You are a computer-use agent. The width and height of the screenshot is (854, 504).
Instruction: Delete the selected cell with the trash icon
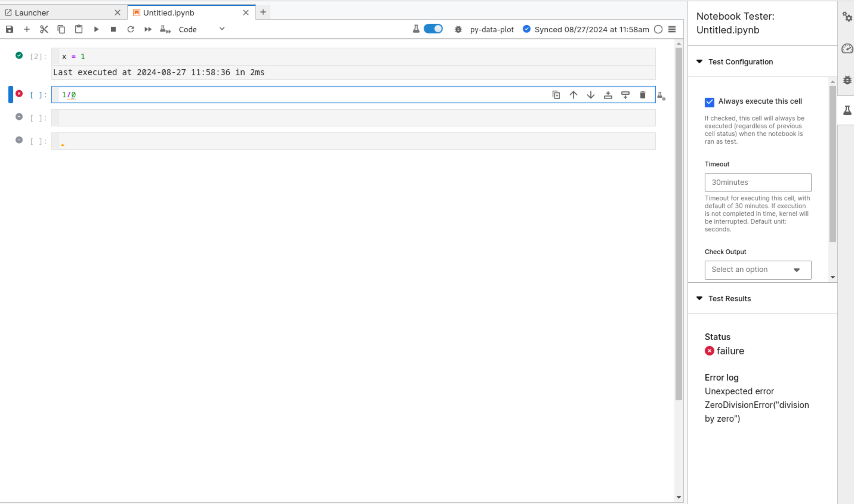click(642, 95)
